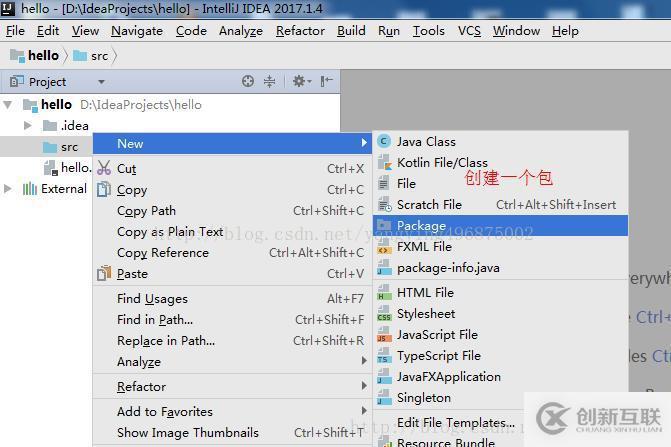The height and width of the screenshot is (447, 671).
Task: Select Find in Path...
Action: click(232, 320)
